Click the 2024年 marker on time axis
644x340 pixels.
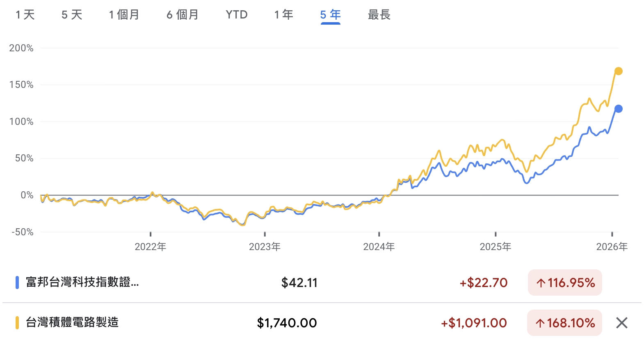click(x=379, y=246)
